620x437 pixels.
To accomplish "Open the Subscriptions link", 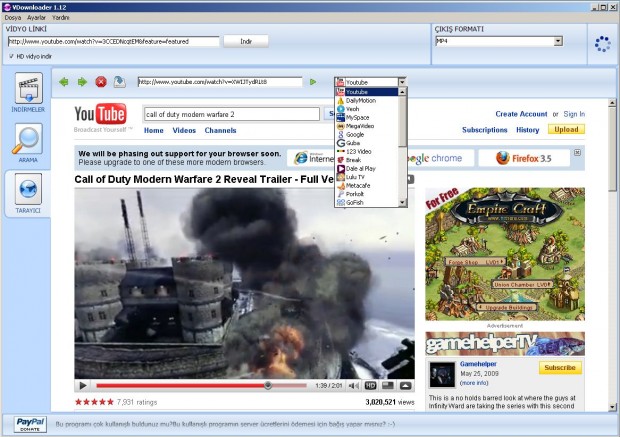I will click(x=485, y=130).
